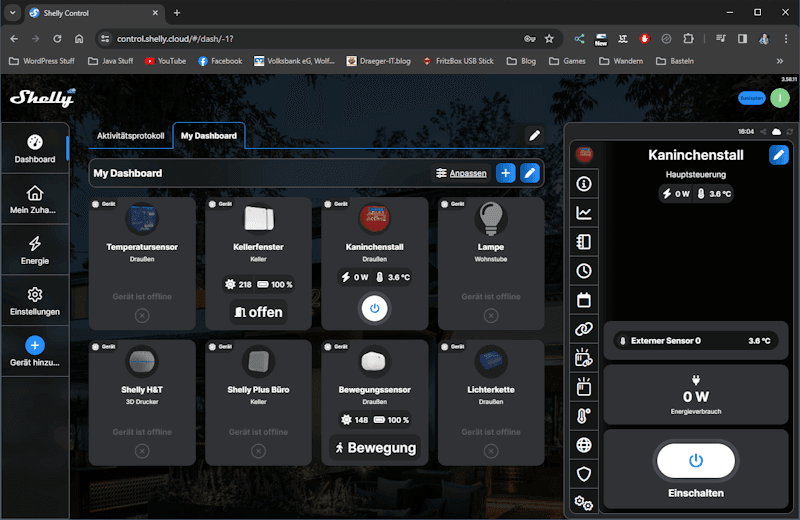Open the globe network icon in device sidebar
Viewport: 800px width, 520px height.
(x=584, y=444)
